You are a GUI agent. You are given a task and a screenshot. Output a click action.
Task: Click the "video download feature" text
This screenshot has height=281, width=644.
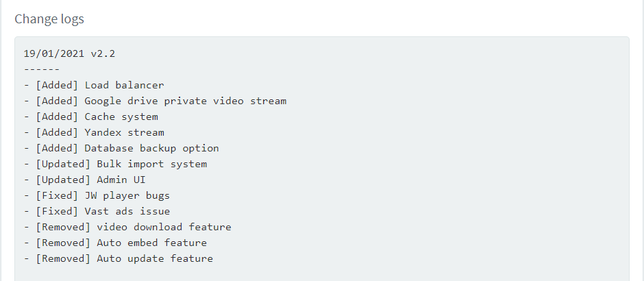pos(164,228)
